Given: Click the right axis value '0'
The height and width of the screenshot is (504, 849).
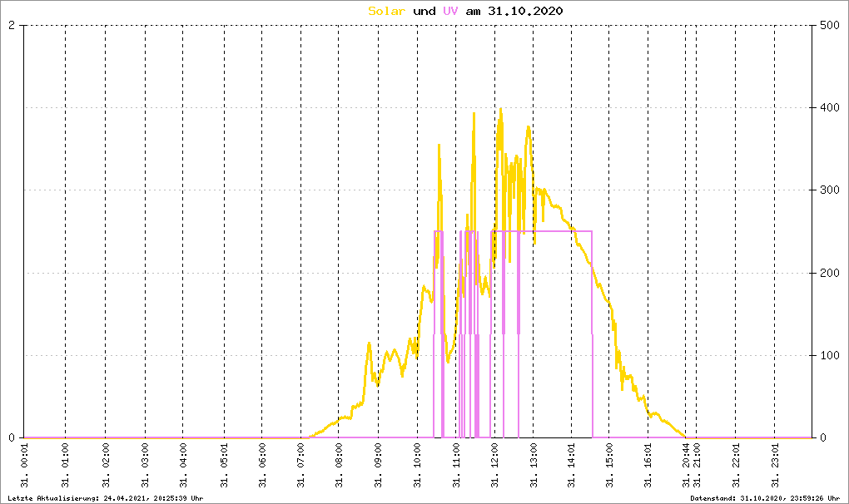Looking at the screenshot, I should [x=822, y=438].
